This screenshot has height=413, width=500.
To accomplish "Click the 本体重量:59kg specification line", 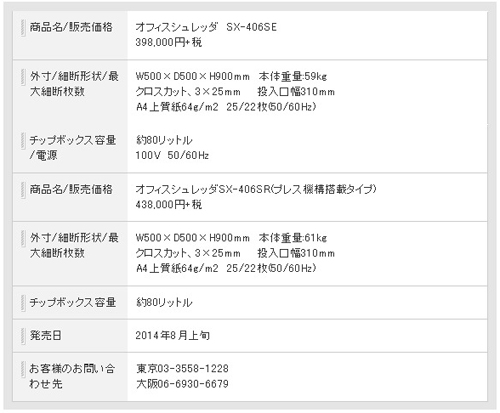I will [231, 76].
